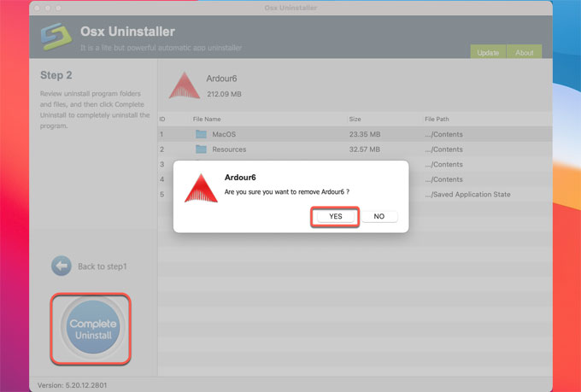Click the Complete Uninstall round button

tap(93, 329)
